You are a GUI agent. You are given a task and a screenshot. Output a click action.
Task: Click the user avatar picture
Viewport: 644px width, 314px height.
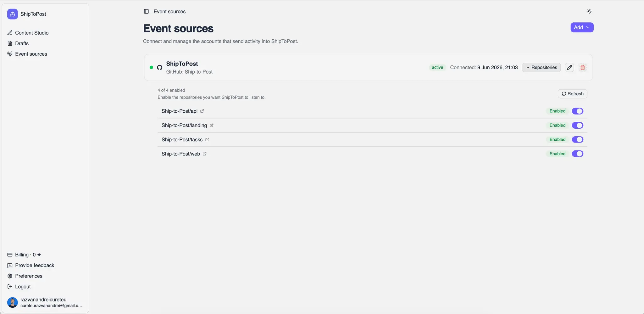tap(13, 302)
